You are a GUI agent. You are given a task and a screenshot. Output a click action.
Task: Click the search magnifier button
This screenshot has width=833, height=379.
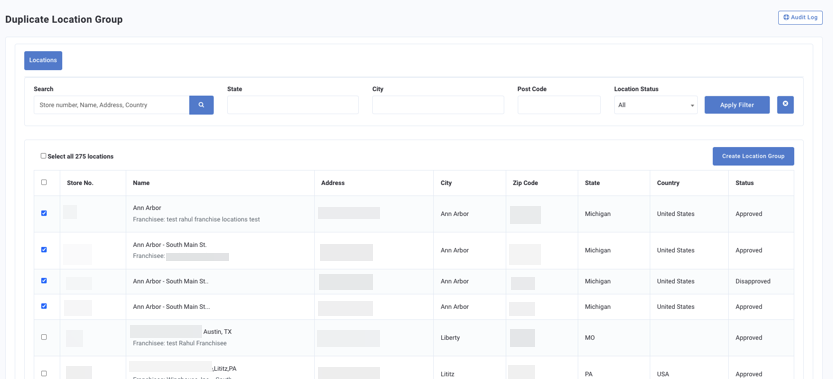(201, 105)
